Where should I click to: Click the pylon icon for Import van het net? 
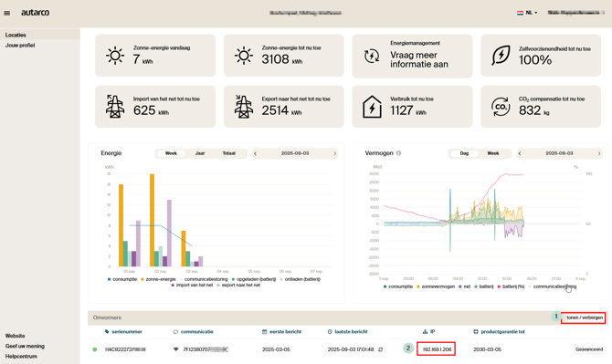point(115,107)
